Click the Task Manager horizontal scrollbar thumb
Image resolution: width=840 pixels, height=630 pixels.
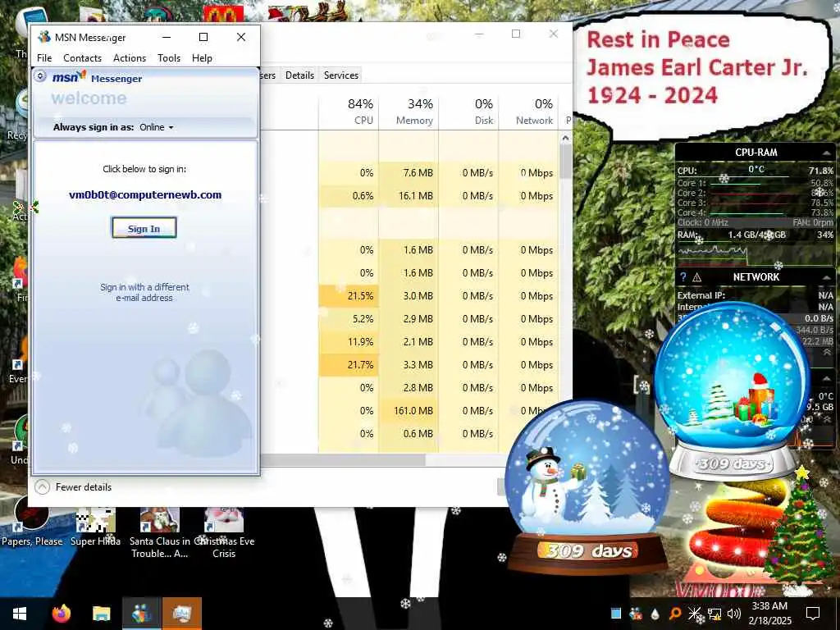coord(343,459)
